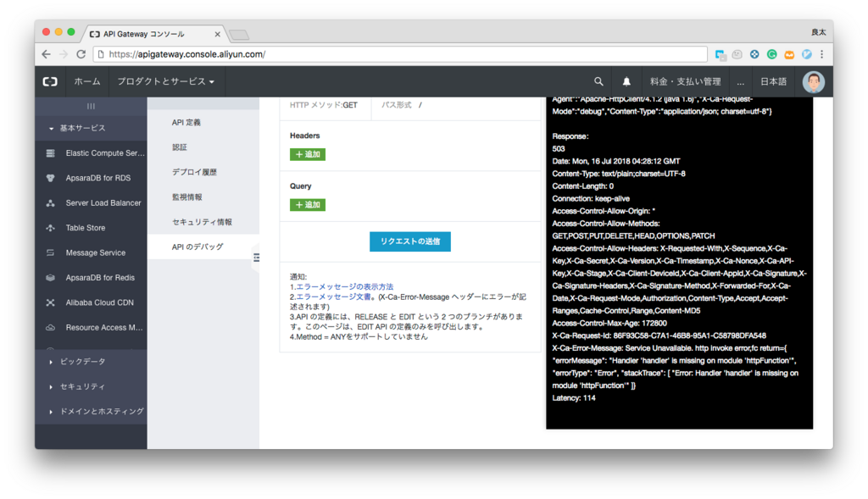Select API のデバッグ menu item
Viewport: 868px width, 499px height.
pyautogui.click(x=198, y=247)
